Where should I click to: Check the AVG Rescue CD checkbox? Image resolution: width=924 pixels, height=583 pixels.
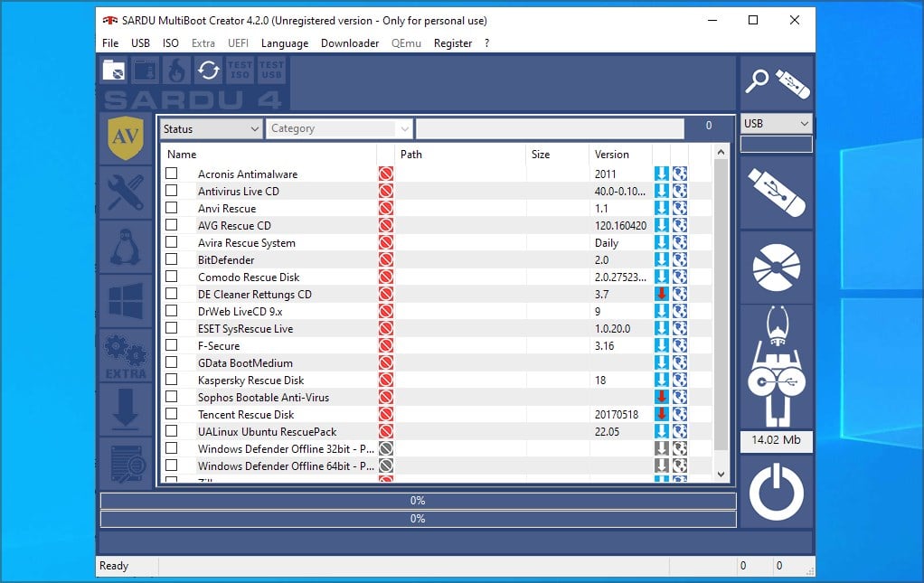point(172,225)
